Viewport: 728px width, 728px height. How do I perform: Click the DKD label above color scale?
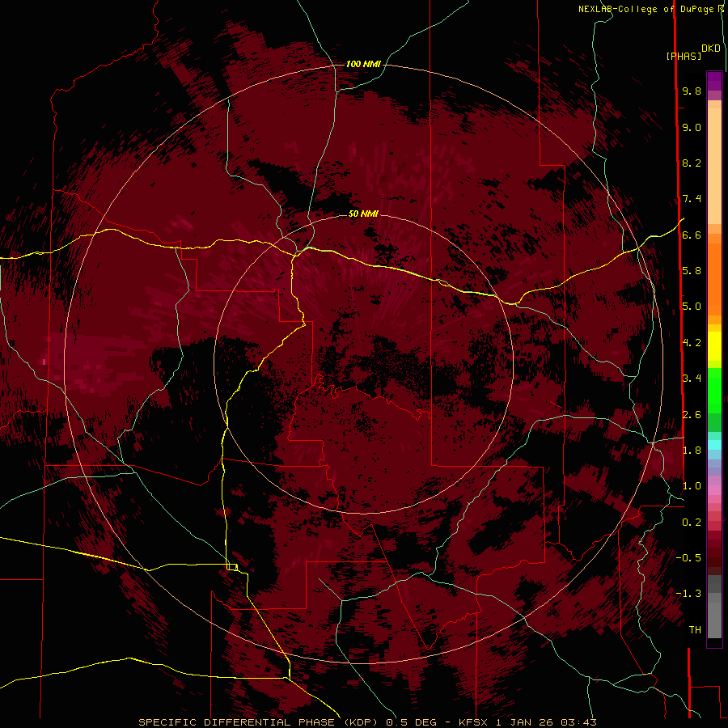(x=710, y=49)
